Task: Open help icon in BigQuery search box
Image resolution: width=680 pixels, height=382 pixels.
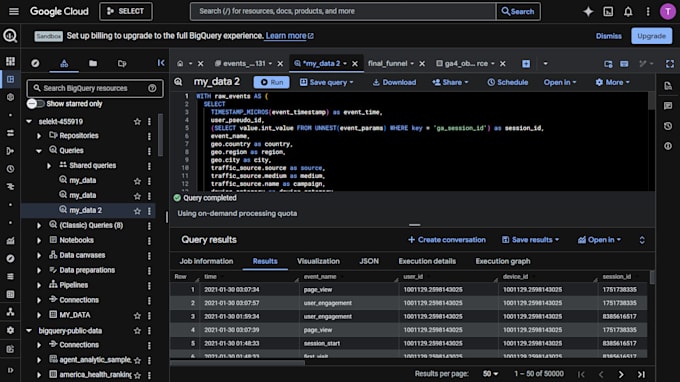Action: point(152,88)
